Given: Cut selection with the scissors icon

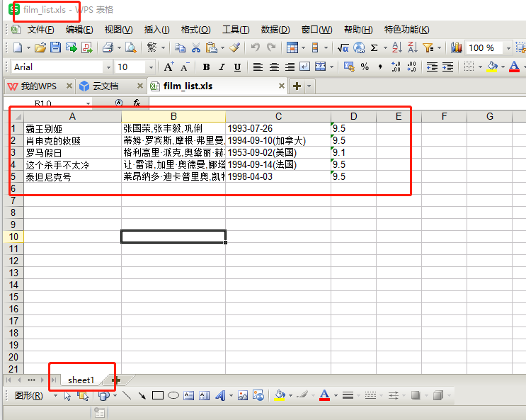Looking at the screenshot, I should 196,48.
